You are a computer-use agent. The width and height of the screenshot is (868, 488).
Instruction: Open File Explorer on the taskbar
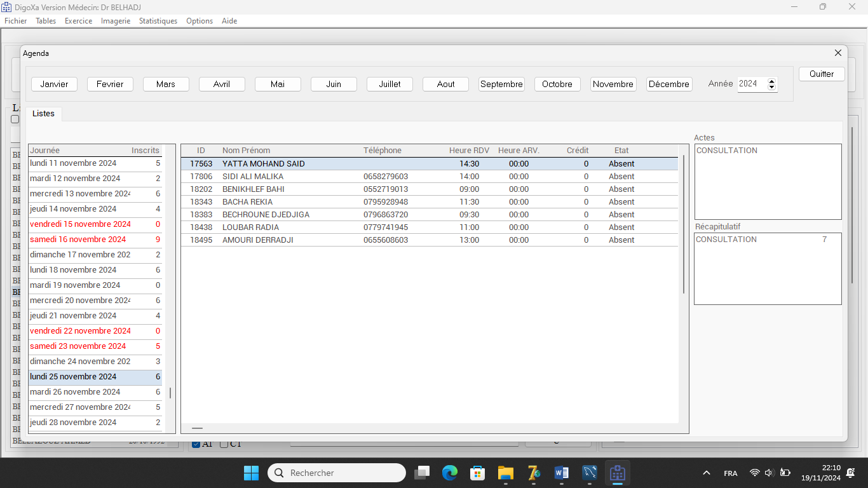(506, 473)
